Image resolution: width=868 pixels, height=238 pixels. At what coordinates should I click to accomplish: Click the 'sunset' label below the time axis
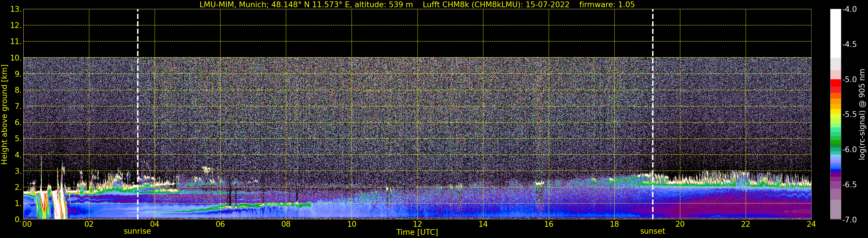[x=653, y=231]
